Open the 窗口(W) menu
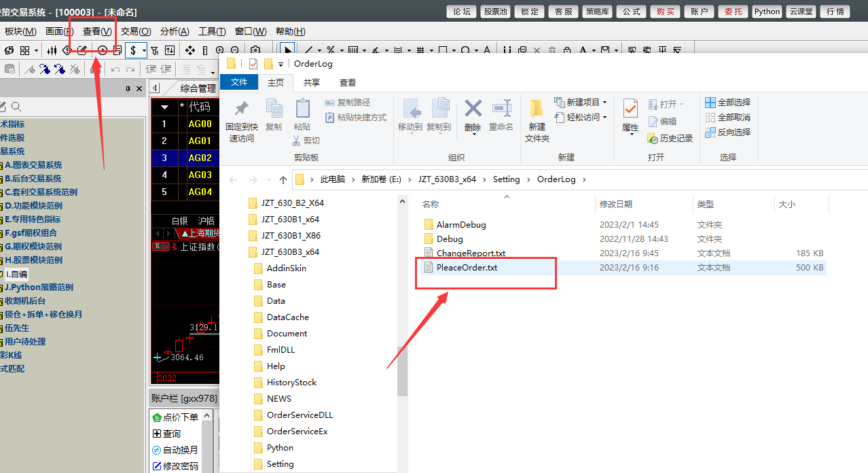This screenshot has width=868, height=473. [251, 31]
